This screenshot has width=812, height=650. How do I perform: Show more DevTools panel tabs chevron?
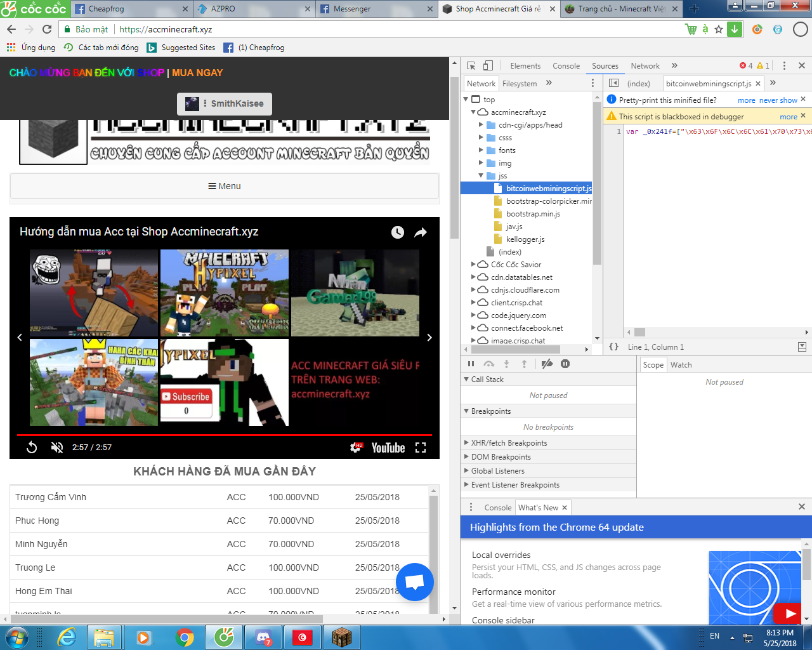tap(674, 65)
